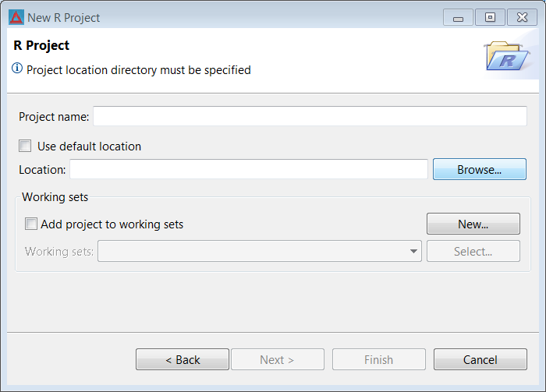The width and height of the screenshot is (546, 392).
Task: Click the R Project heading text
Action: coord(41,45)
